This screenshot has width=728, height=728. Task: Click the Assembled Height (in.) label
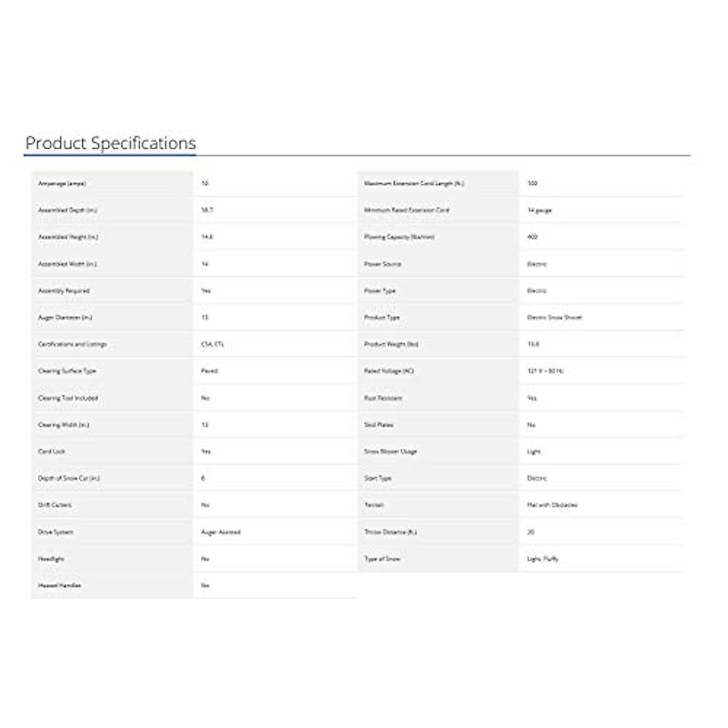(68, 237)
